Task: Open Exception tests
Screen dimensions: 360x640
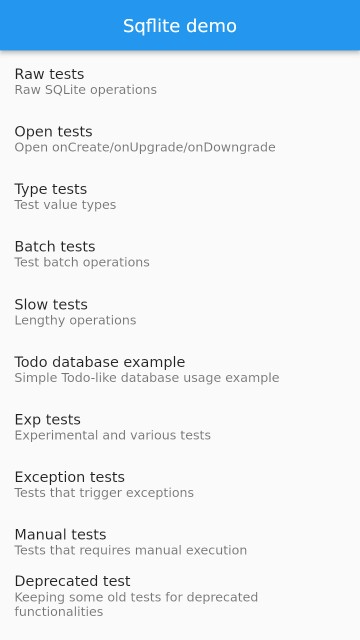Action: (x=180, y=484)
